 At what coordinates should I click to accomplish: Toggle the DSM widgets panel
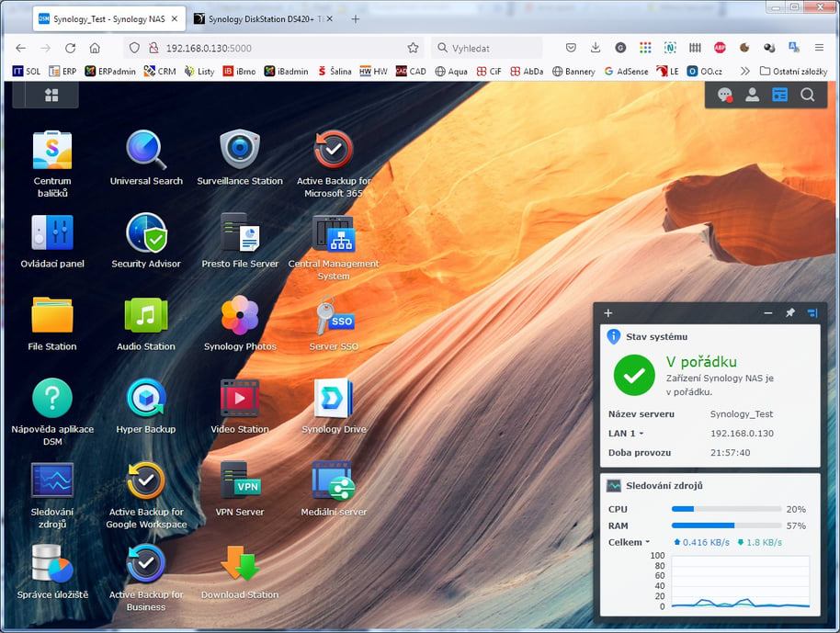(x=779, y=96)
